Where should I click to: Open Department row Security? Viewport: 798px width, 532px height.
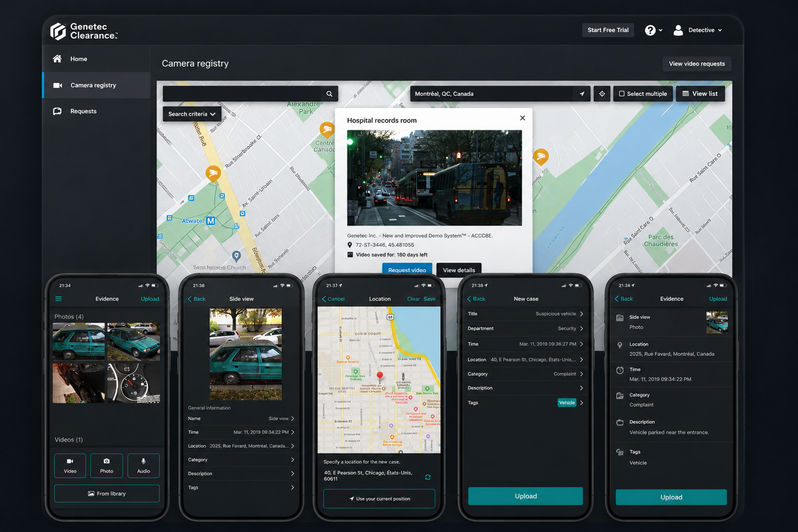pos(525,328)
